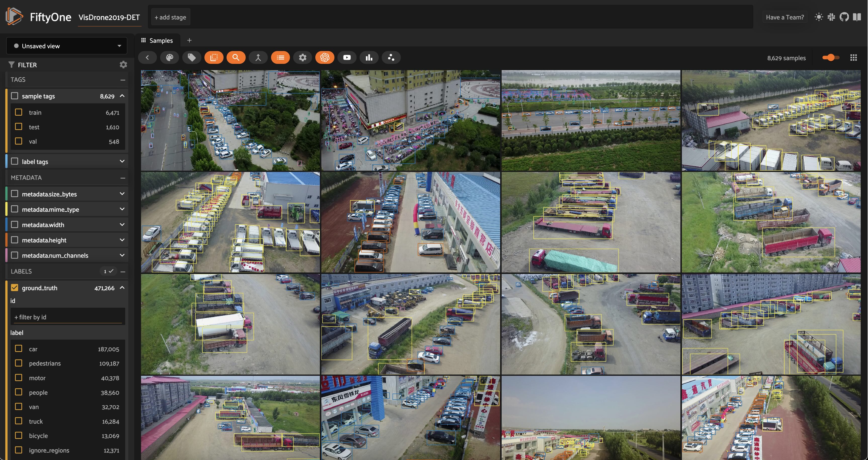This screenshot has height=460, width=868.
Task: Click the YouTube-style video icon
Action: [x=347, y=58]
